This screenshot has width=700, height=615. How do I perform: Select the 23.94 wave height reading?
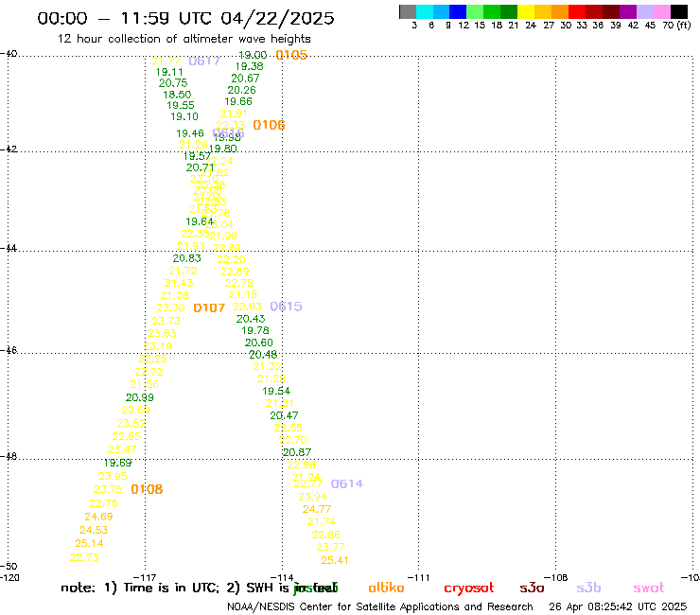(x=312, y=497)
